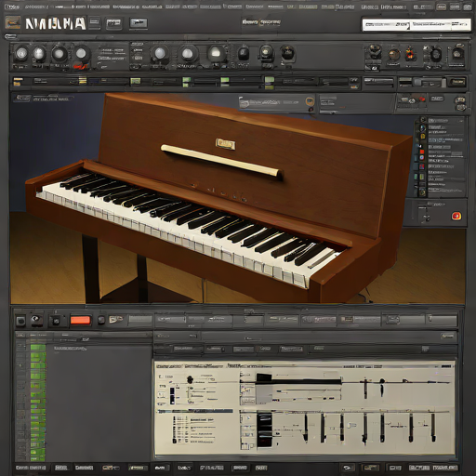Click the orange logo thumbnail in the header

13,22
